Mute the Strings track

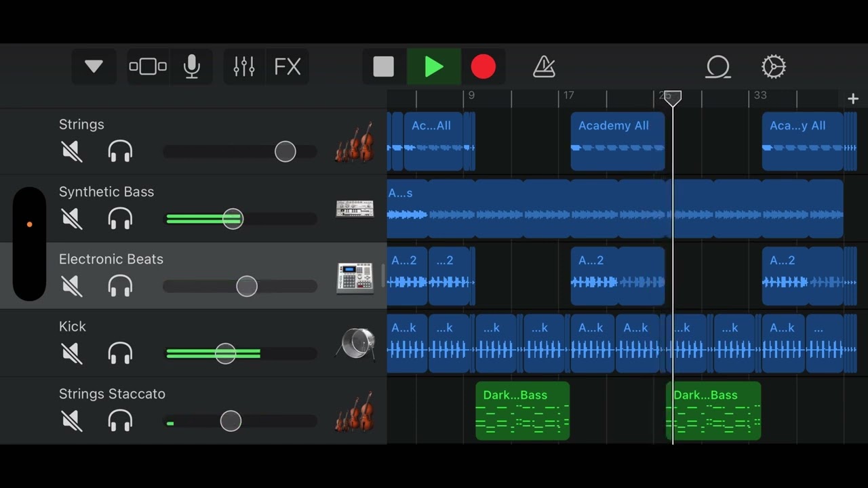72,151
